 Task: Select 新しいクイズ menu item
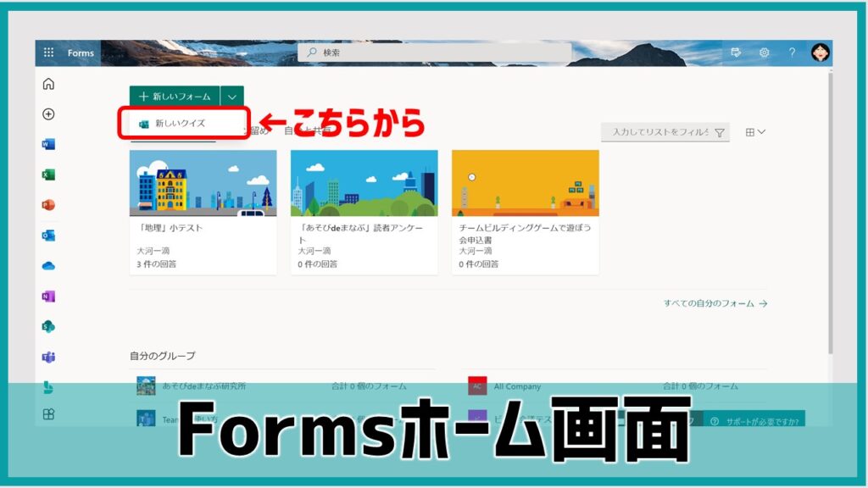click(184, 124)
